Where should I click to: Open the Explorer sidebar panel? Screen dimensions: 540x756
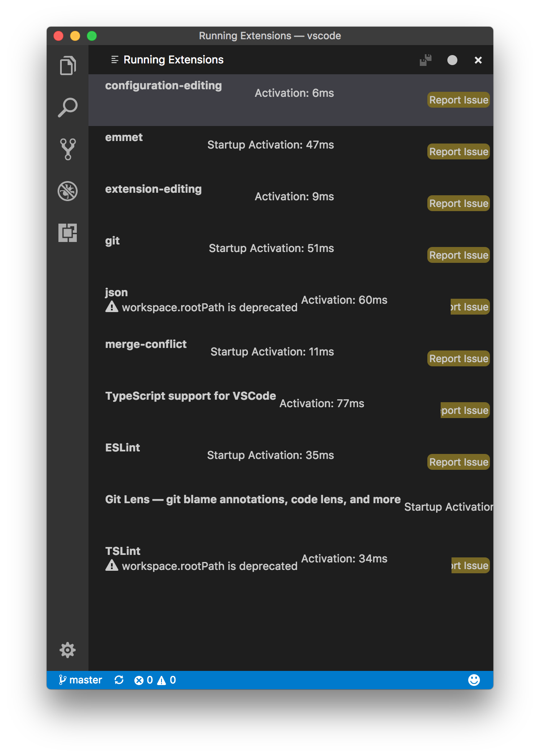click(67, 65)
